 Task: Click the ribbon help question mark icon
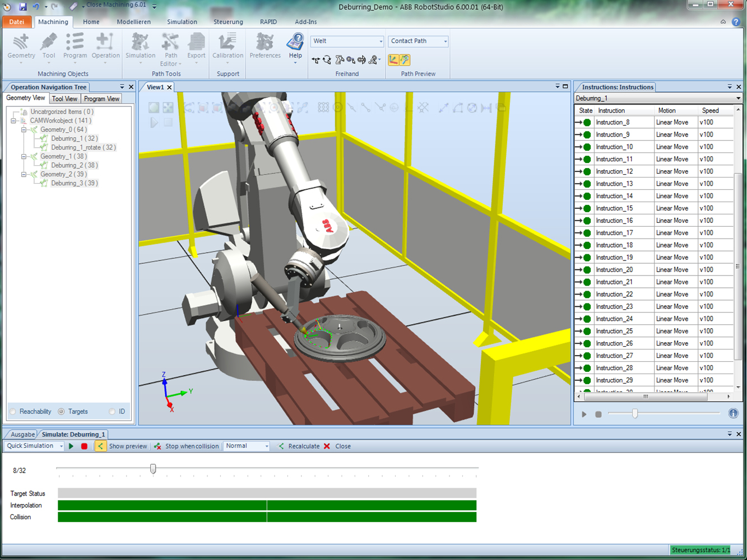736,22
